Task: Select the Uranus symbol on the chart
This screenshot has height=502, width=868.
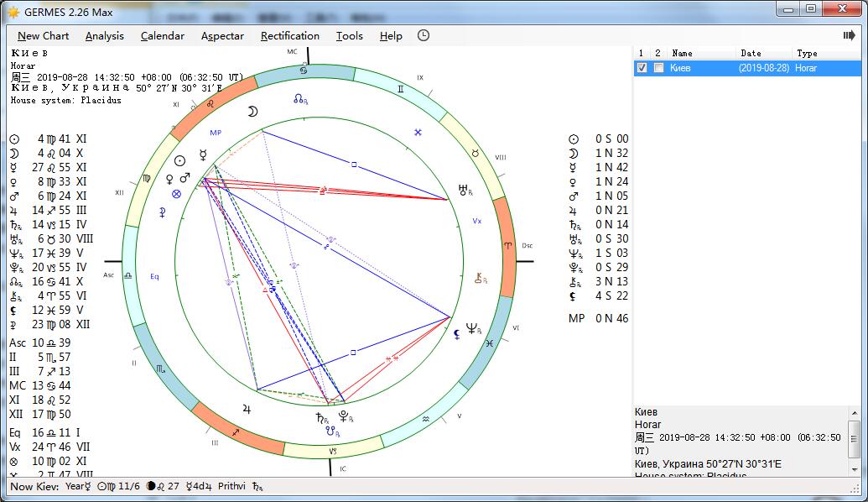Action: tap(463, 190)
